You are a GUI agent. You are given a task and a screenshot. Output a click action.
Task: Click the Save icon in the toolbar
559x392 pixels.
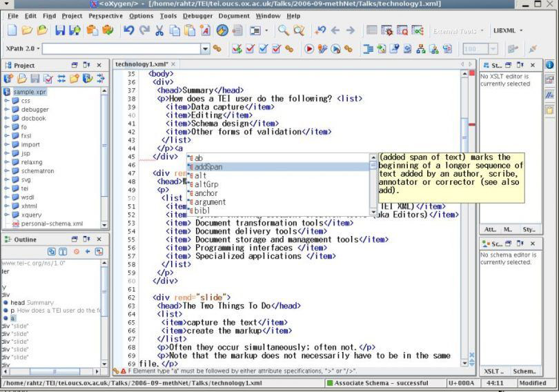tap(60, 30)
